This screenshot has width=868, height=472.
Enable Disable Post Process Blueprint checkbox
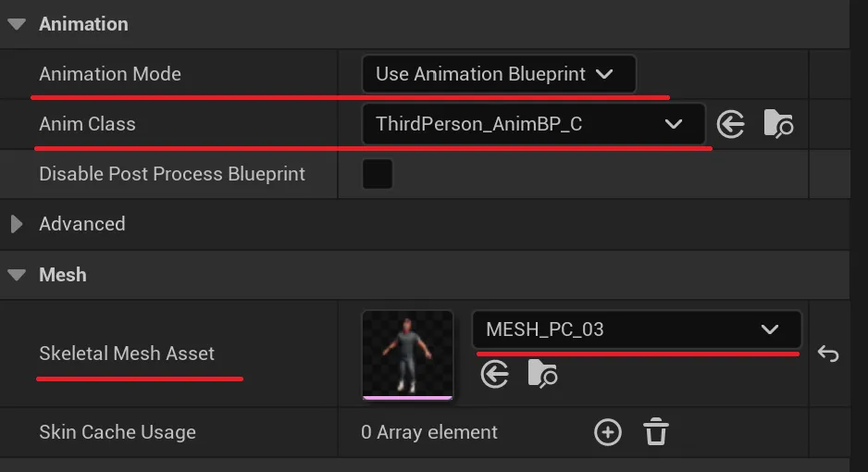point(378,174)
